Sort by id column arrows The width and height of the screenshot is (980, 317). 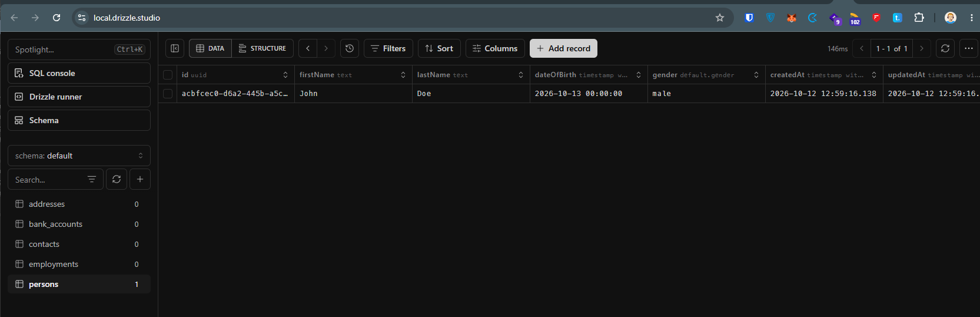click(x=285, y=75)
